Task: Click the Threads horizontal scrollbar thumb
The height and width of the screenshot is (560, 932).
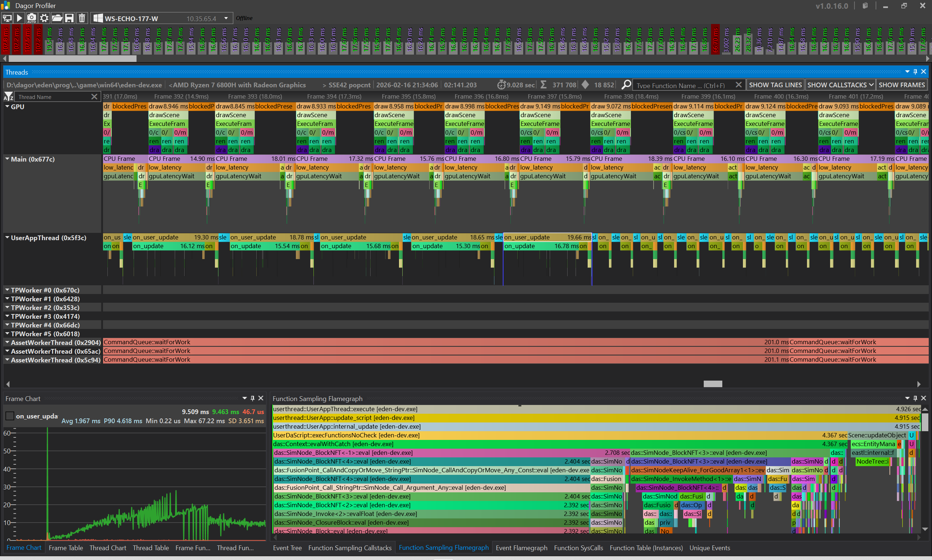Action: pyautogui.click(x=713, y=384)
